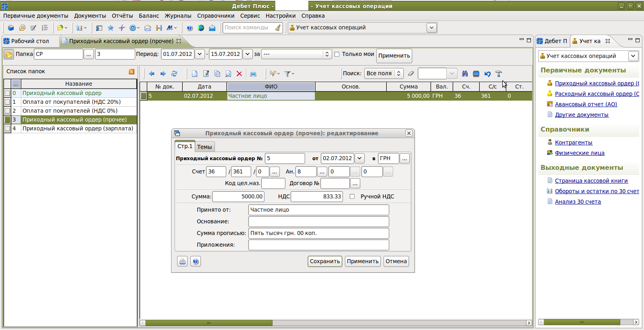644x330 pixels.
Task: Click the blue striped list icon near search
Action: point(476,74)
